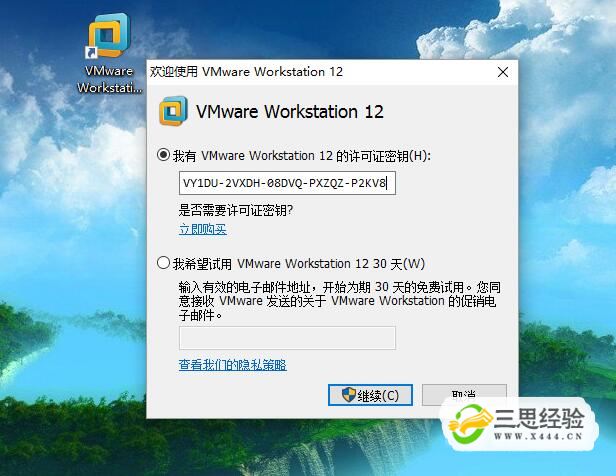Select the 我希望试用 30 天 radio button
This screenshot has height=476, width=616.
click(163, 262)
